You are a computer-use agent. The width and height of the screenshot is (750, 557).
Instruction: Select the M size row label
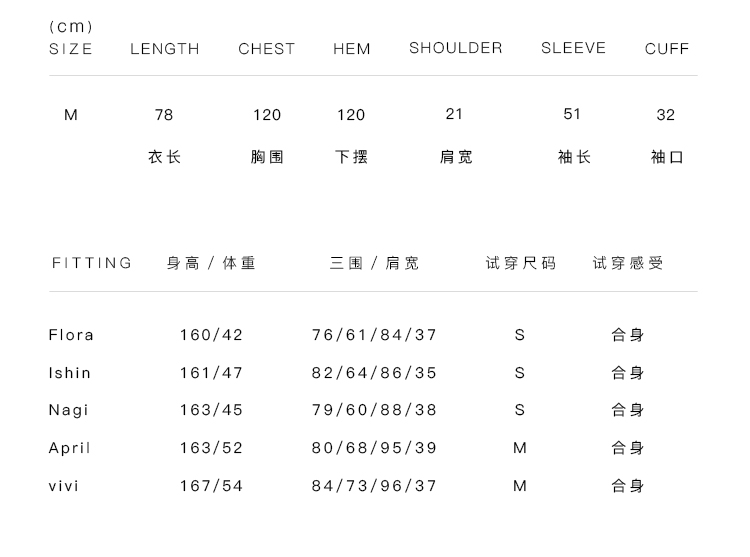(71, 115)
